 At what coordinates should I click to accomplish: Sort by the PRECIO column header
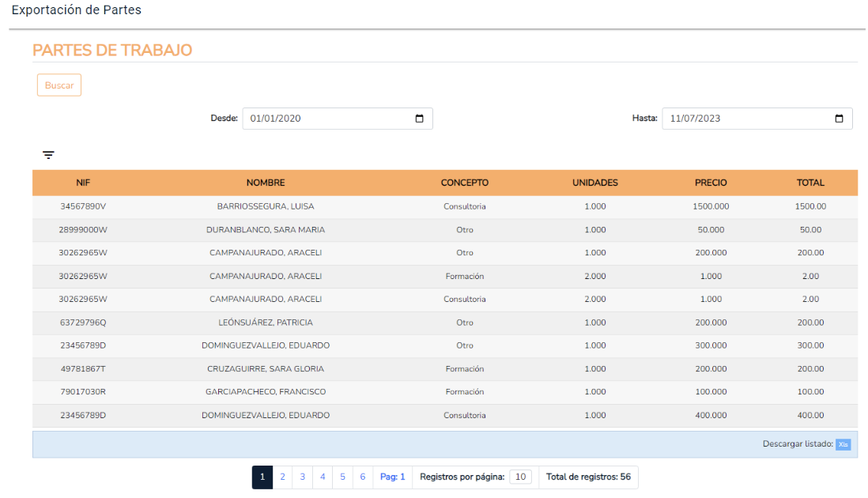[711, 183]
